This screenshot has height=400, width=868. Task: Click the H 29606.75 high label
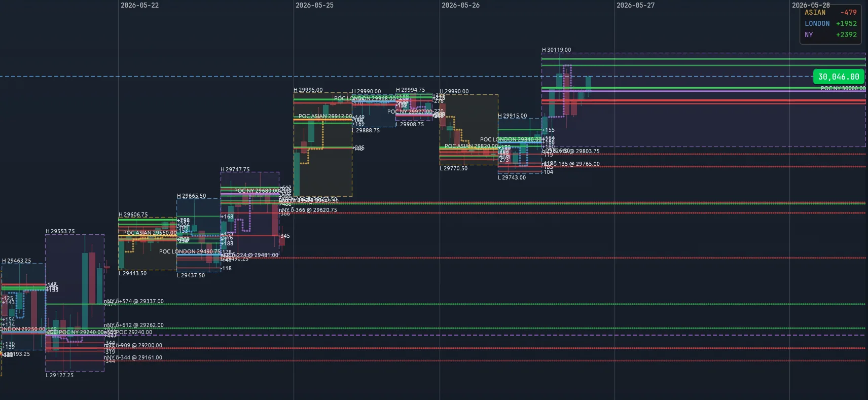(133, 214)
